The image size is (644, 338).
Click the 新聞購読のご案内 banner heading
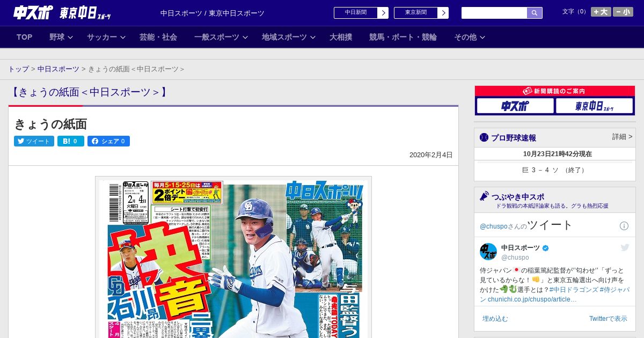coord(555,91)
